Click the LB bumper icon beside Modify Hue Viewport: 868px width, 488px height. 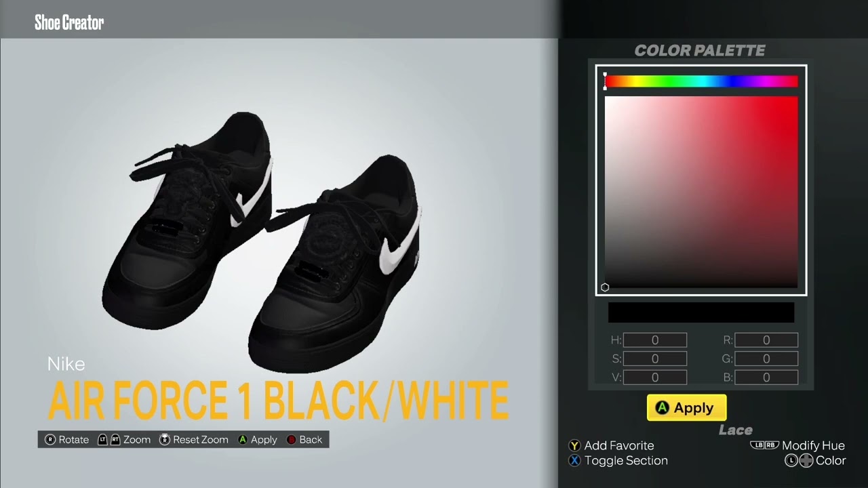757,445
